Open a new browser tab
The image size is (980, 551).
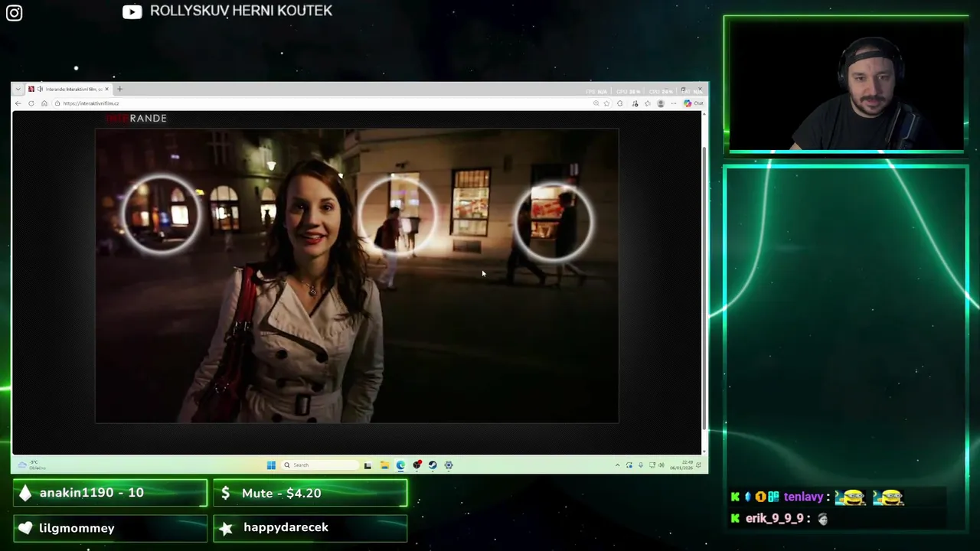pos(119,89)
